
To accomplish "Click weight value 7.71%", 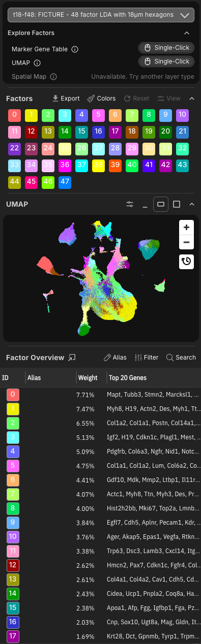I will (85, 395).
